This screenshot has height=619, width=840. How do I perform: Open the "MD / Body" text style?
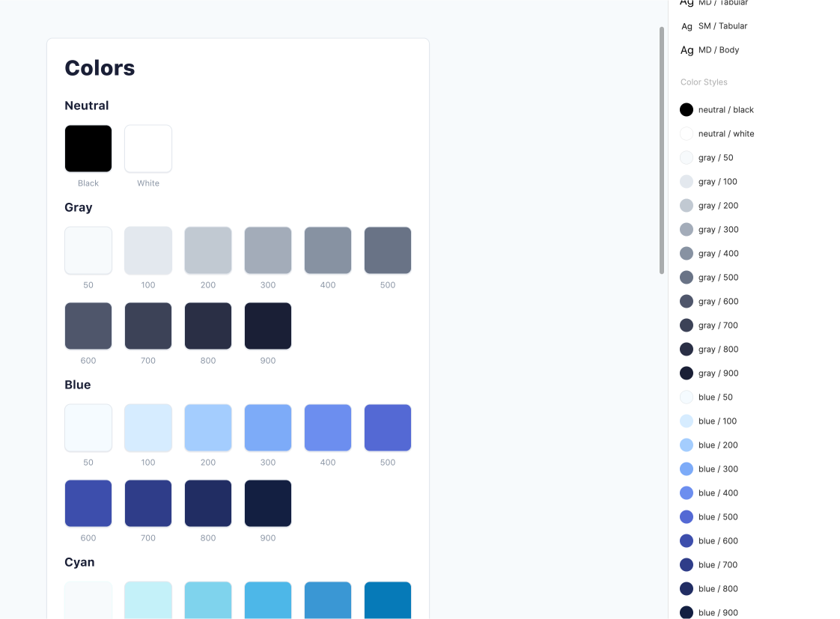tap(709, 49)
